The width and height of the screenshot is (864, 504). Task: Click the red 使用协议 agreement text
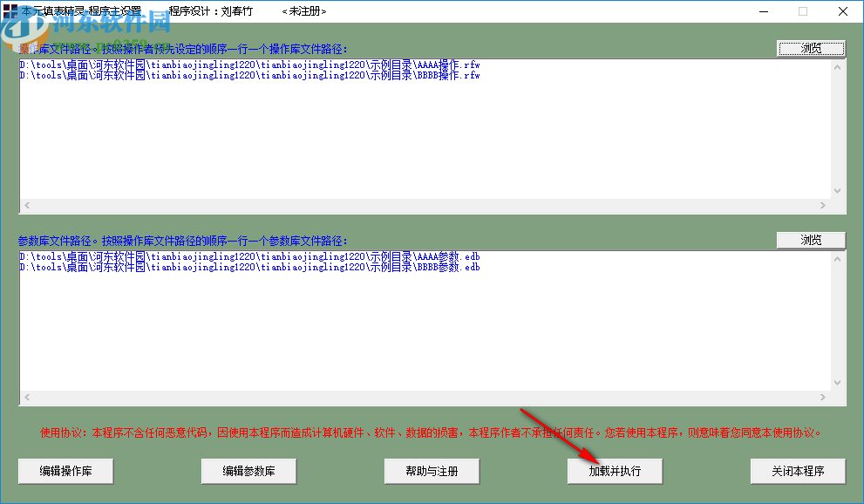click(432, 433)
